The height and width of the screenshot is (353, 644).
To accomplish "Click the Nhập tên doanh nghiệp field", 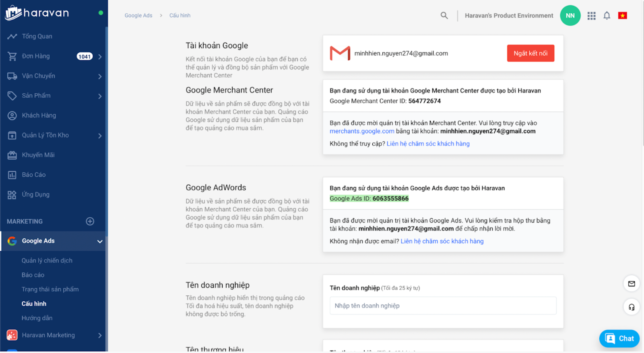I will click(x=443, y=306).
